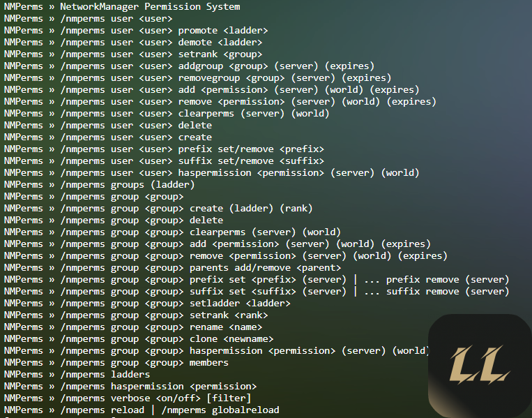Click the verbose <on/off> [filter] command
This screenshot has width=532, height=418.
[x=155, y=398]
